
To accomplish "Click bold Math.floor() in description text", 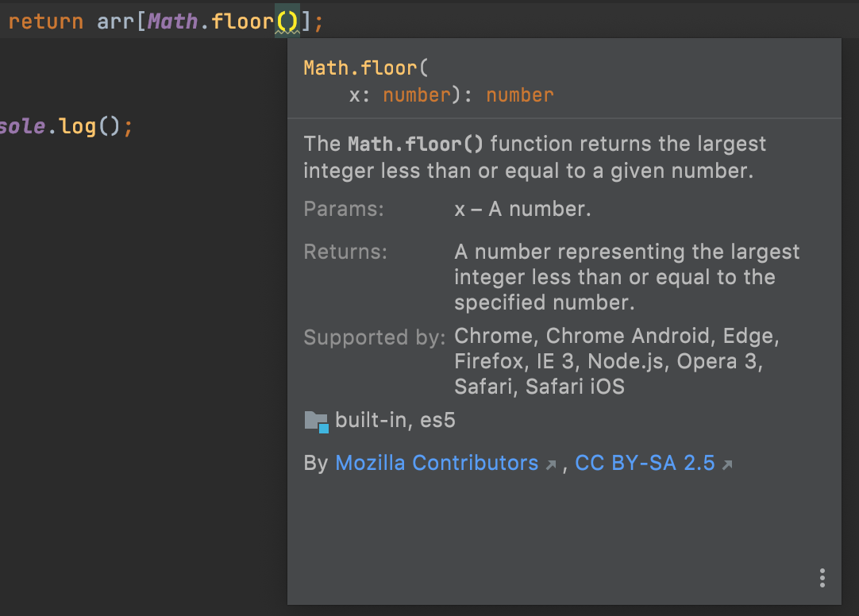I will coord(415,144).
